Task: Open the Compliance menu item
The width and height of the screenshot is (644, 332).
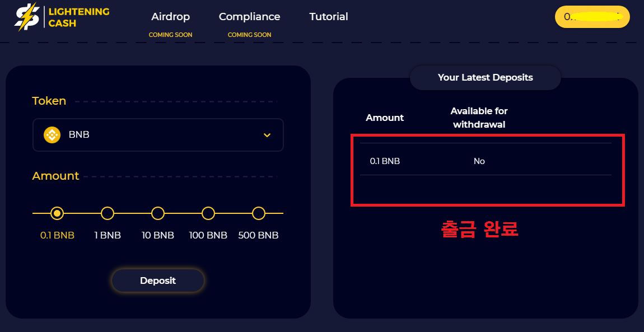Action: tap(249, 17)
